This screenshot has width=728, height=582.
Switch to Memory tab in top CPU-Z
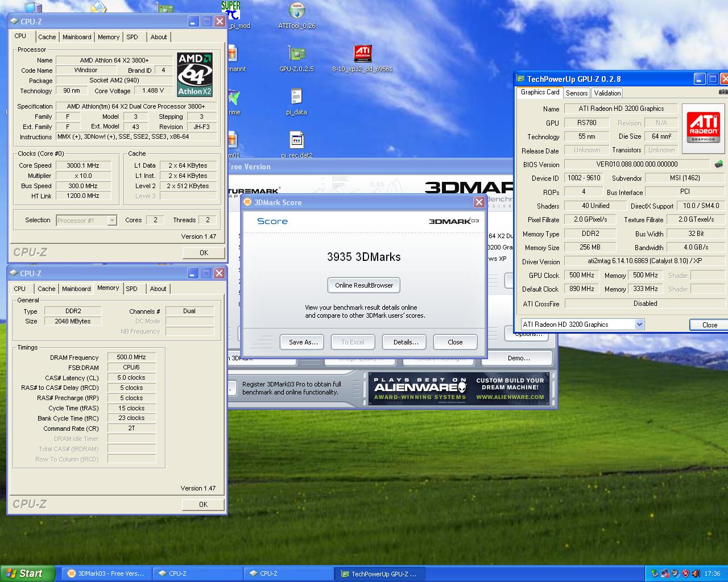(109, 37)
